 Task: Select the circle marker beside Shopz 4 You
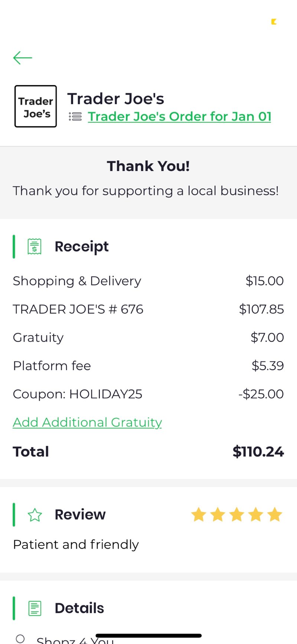pos(20,638)
